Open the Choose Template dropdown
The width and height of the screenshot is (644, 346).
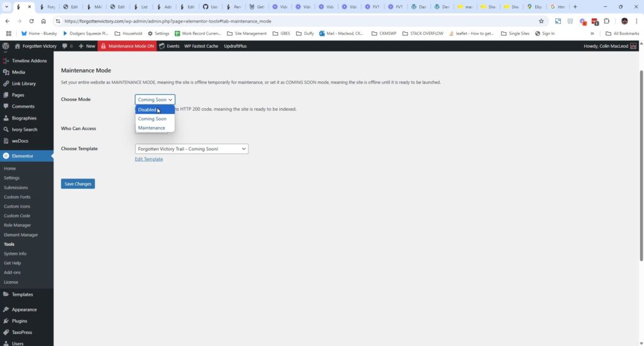coord(191,148)
